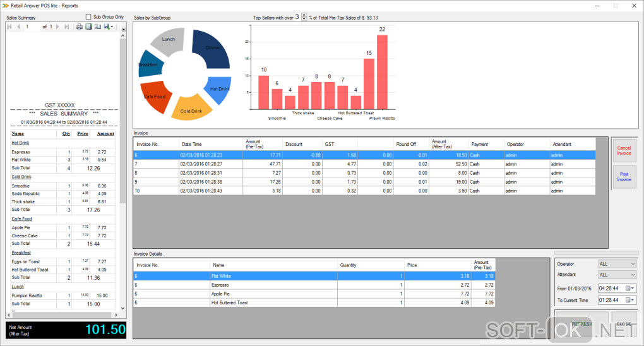Image resolution: width=644 pixels, height=346 pixels.
Task: Click the Cafe Food heading in Sales Summary
Action: pos(21,219)
